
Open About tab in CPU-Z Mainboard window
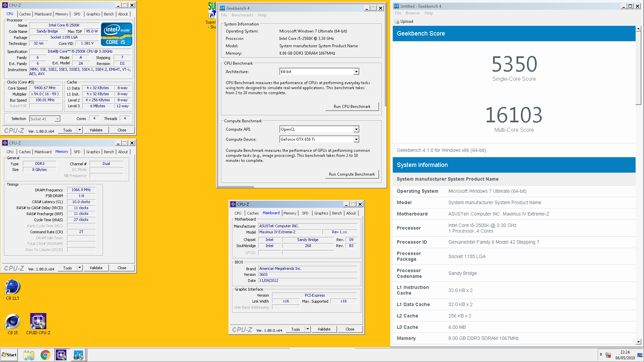click(351, 213)
